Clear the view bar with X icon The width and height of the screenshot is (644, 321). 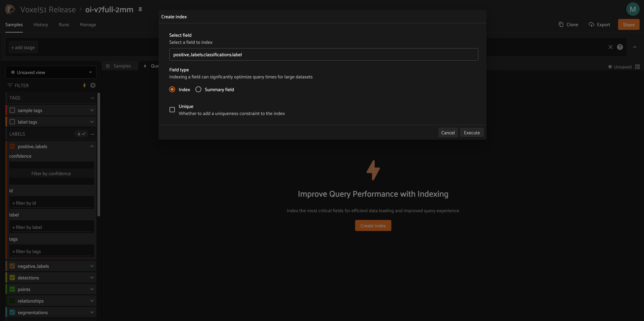coord(610,47)
